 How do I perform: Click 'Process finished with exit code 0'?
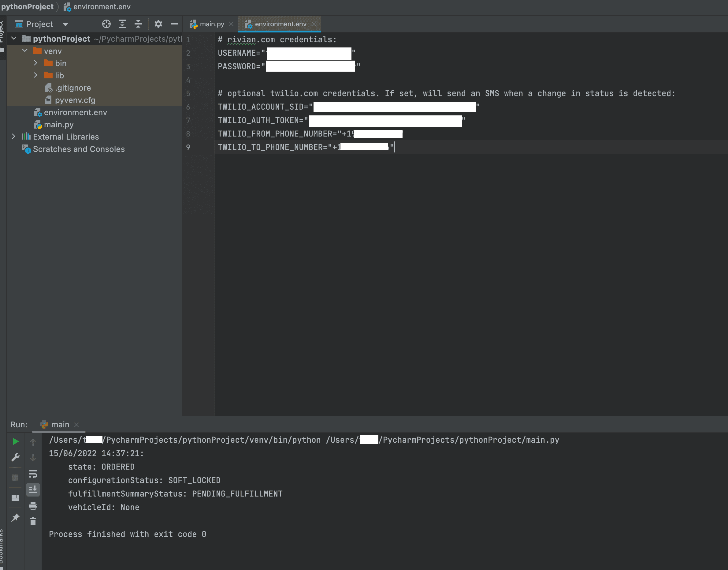pos(127,534)
